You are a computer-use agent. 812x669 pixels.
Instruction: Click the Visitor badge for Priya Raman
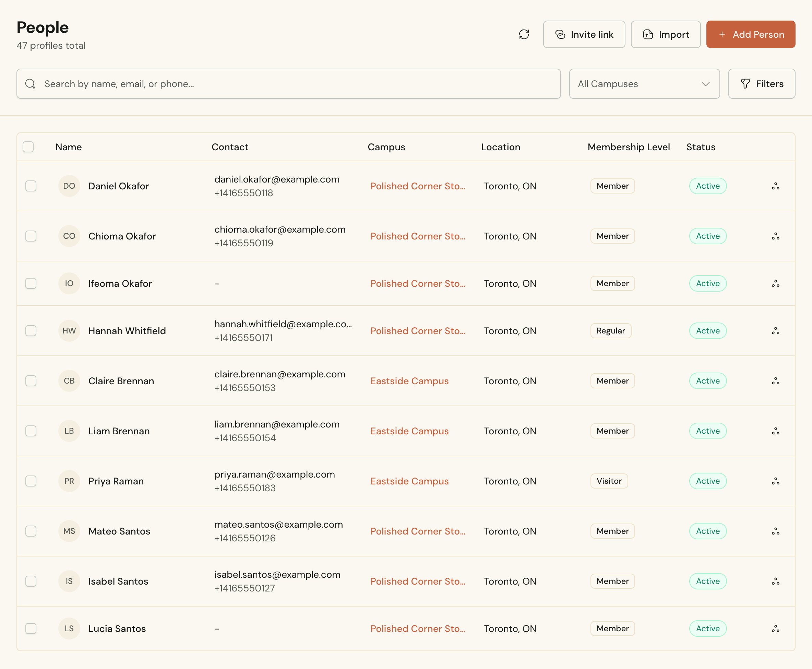click(x=609, y=481)
